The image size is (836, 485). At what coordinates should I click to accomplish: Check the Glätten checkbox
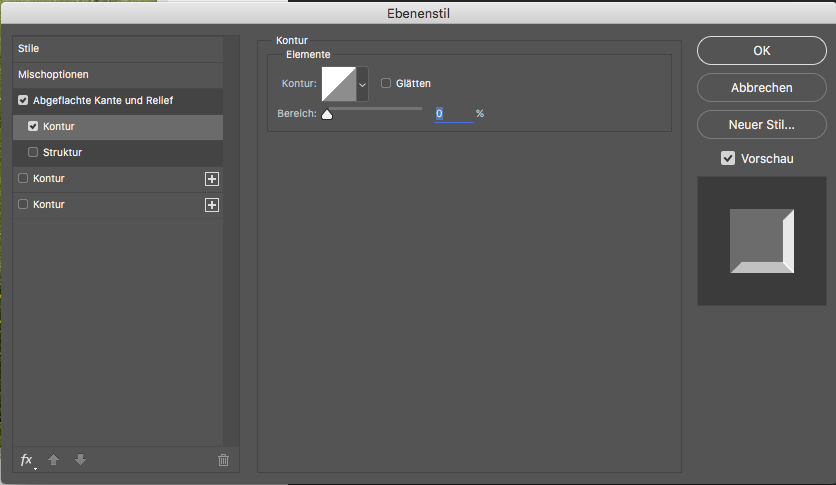386,83
